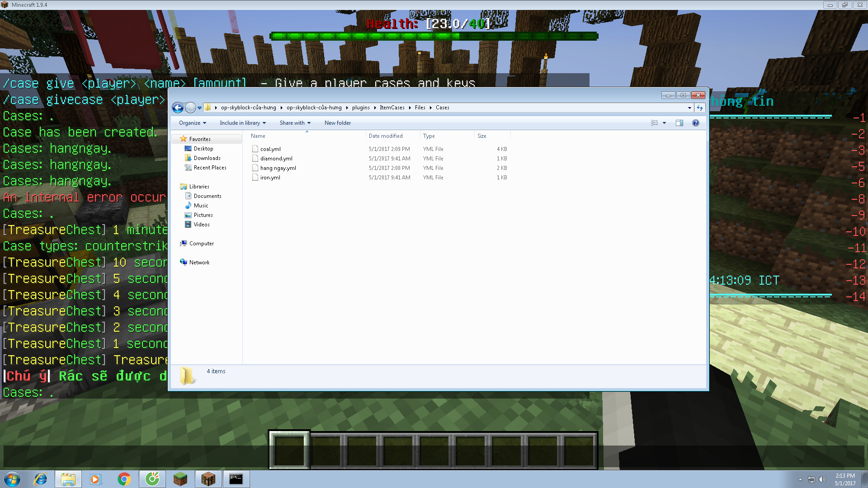Sort files by Date modified column
The width and height of the screenshot is (868, 488).
point(385,136)
